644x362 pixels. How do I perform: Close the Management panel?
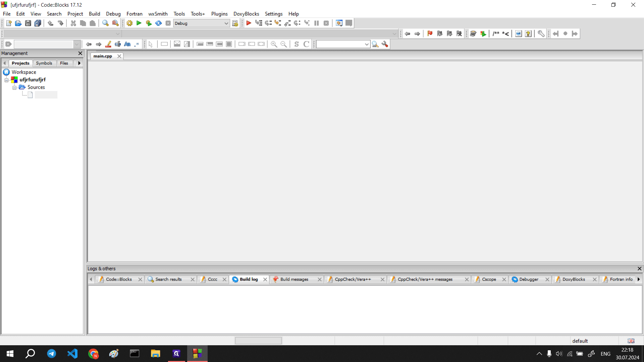[80, 53]
